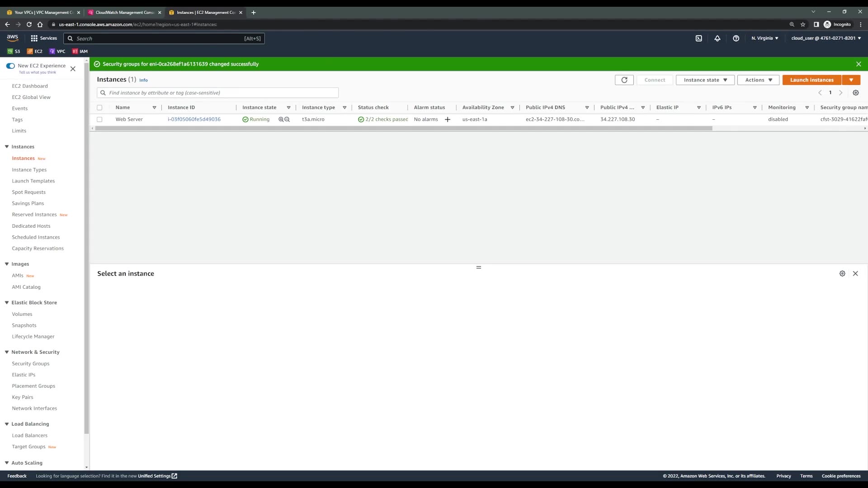Click the Launch instances button

coord(811,80)
